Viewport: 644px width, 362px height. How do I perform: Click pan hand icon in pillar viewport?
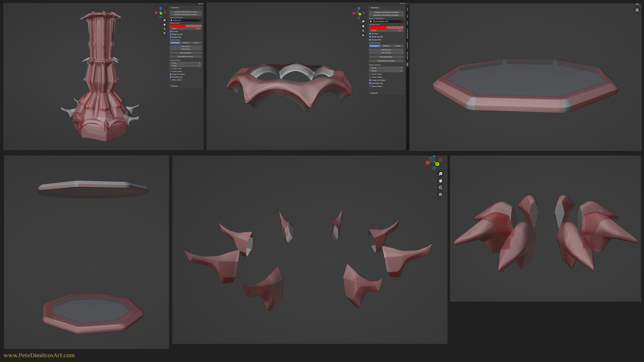[x=164, y=24]
